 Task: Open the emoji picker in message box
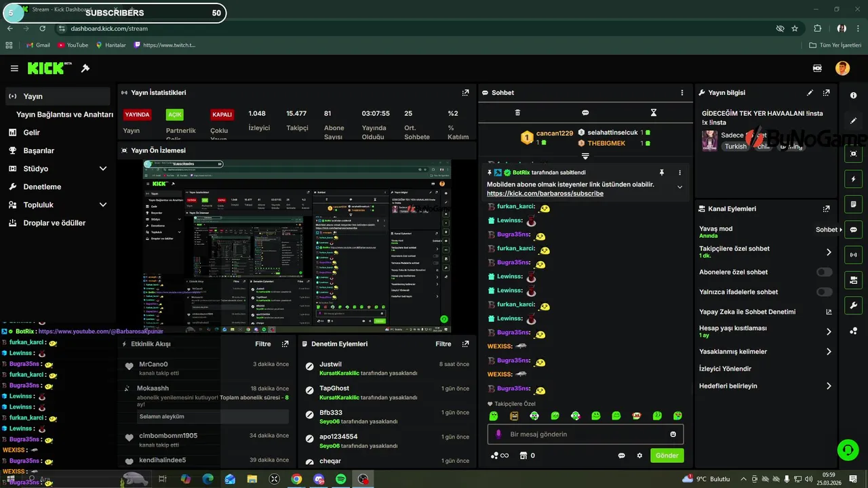pyautogui.click(x=673, y=434)
